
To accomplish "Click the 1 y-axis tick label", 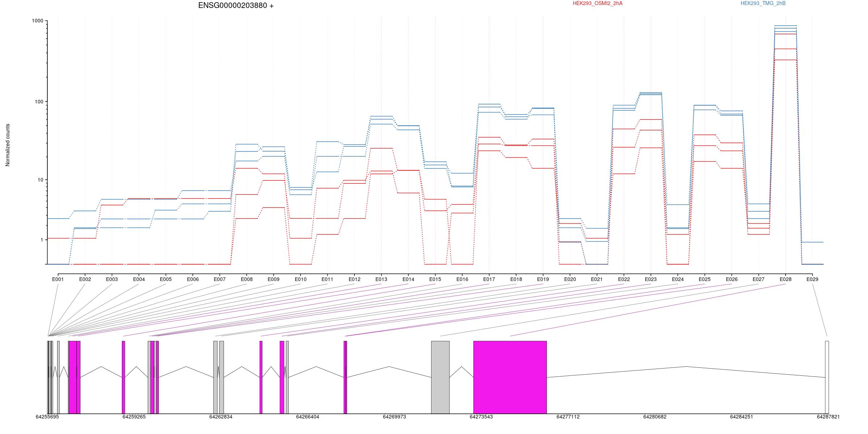I will pos(41,240).
